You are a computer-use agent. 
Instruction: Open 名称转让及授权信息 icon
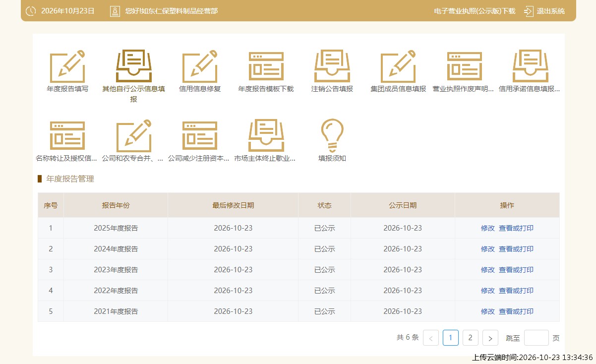67,135
